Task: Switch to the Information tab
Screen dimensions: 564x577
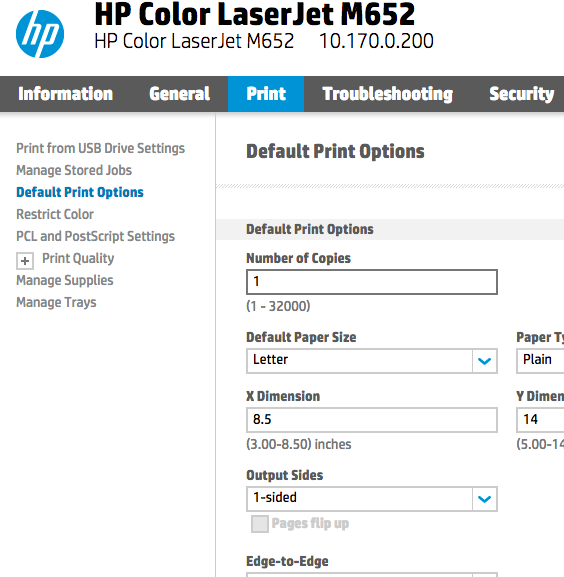Action: click(x=65, y=94)
